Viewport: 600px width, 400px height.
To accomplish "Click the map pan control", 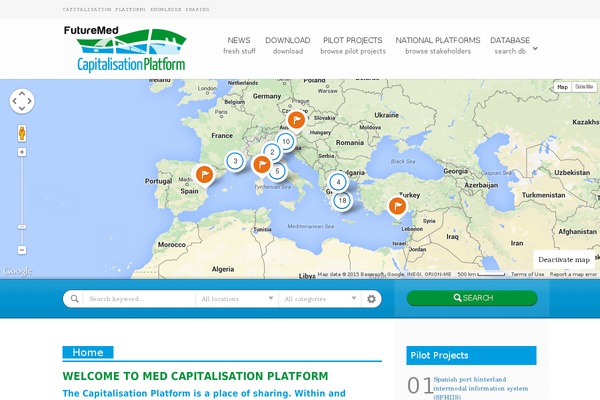I will pos(22,101).
